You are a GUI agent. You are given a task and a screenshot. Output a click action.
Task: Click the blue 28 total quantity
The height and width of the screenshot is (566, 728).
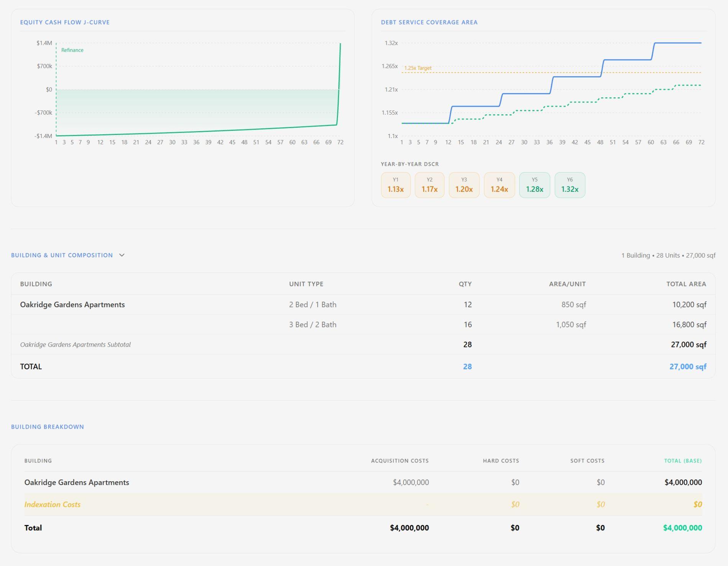pyautogui.click(x=467, y=367)
